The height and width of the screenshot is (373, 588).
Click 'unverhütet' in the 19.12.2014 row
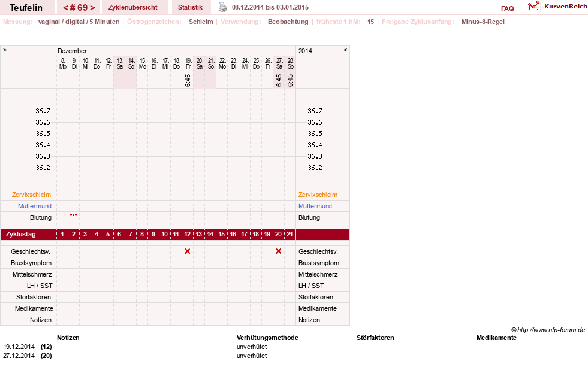pos(252,347)
